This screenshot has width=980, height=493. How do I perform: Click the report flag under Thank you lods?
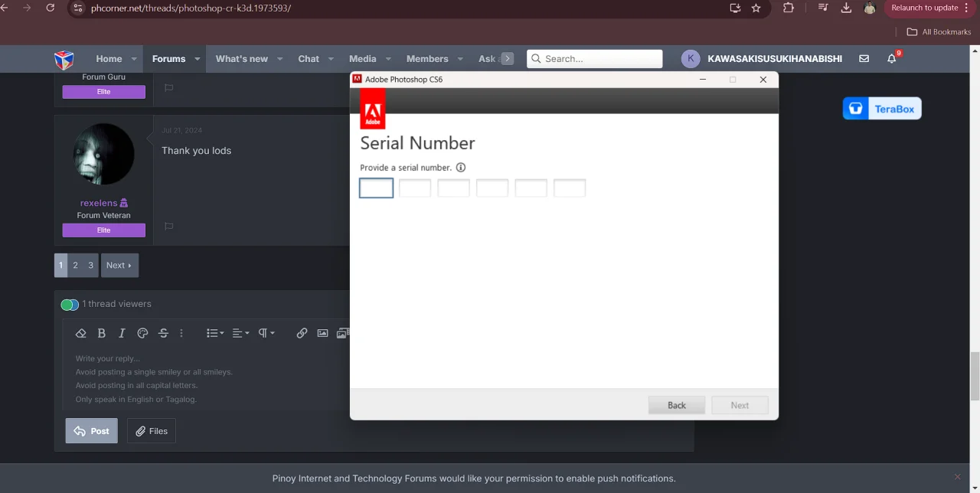point(169,227)
